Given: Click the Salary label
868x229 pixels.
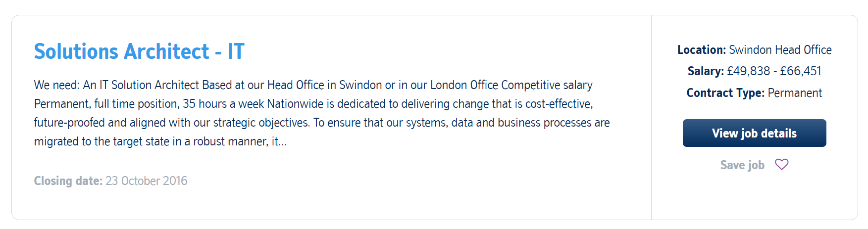Looking at the screenshot, I should [706, 71].
